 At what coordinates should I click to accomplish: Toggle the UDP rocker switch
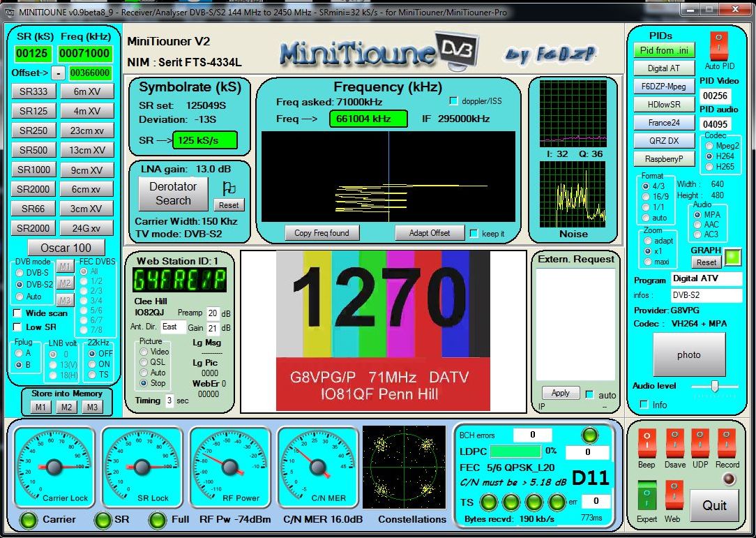point(700,443)
